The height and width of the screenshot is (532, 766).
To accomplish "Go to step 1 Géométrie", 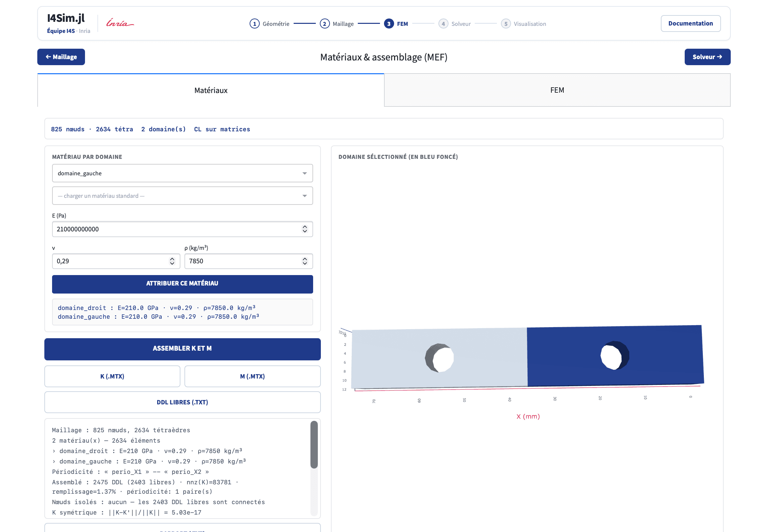I will pyautogui.click(x=269, y=24).
